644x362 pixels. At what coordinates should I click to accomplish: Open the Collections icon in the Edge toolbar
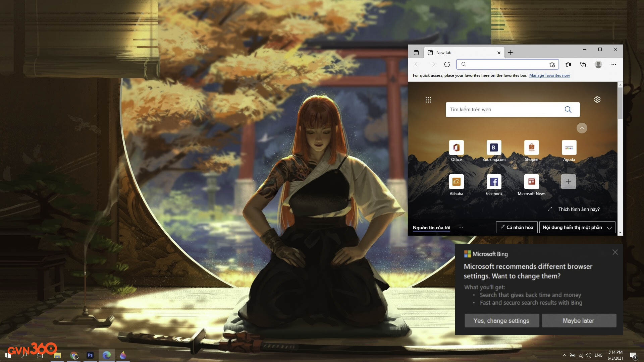coord(583,64)
